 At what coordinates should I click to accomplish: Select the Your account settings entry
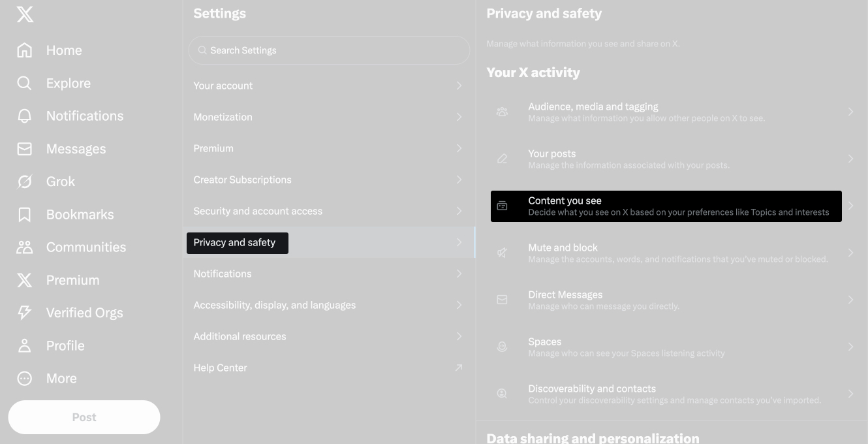point(329,86)
